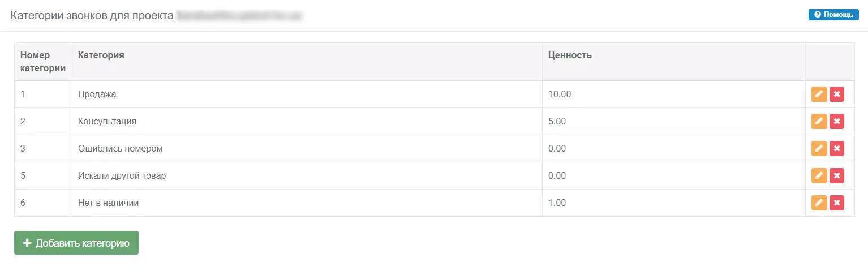Select the Продажа category name cell
This screenshot has width=868, height=271.
pos(307,94)
